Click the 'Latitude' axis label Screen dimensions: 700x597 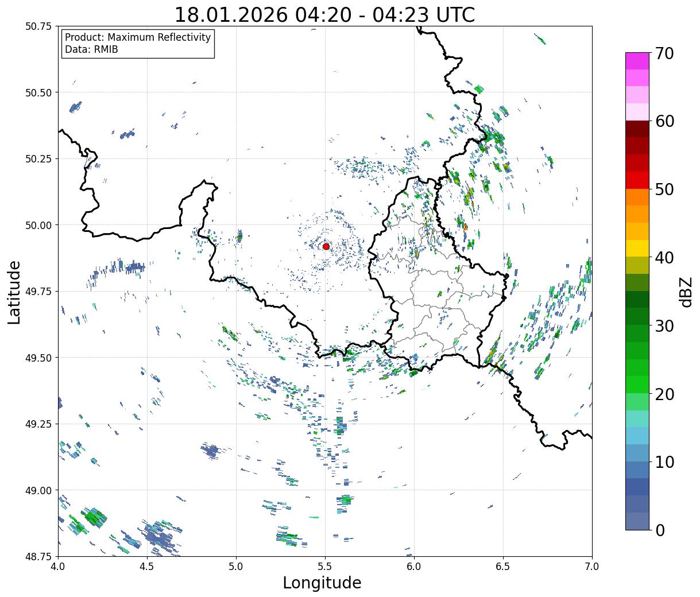click(14, 292)
